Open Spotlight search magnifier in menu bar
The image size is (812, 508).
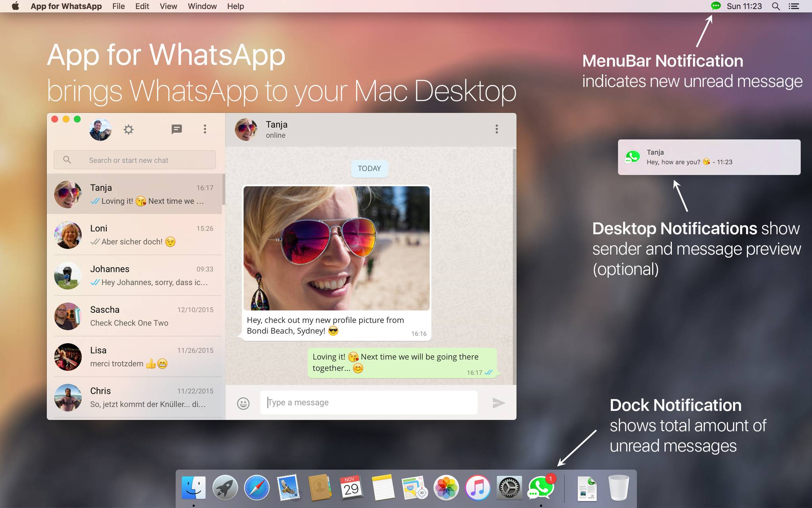776,6
